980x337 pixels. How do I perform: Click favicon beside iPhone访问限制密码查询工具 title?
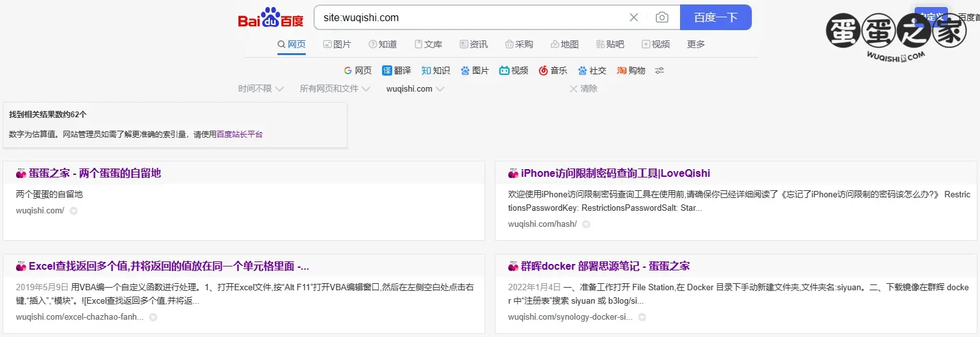513,174
